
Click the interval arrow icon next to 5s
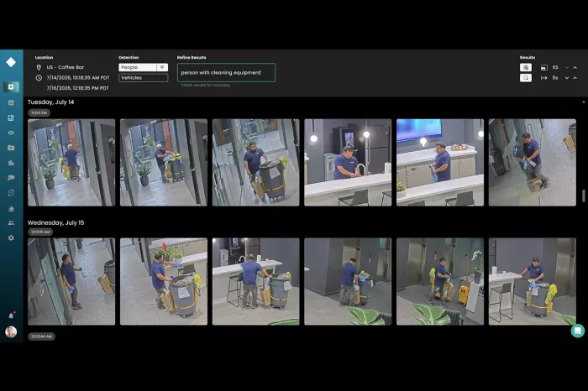[543, 78]
